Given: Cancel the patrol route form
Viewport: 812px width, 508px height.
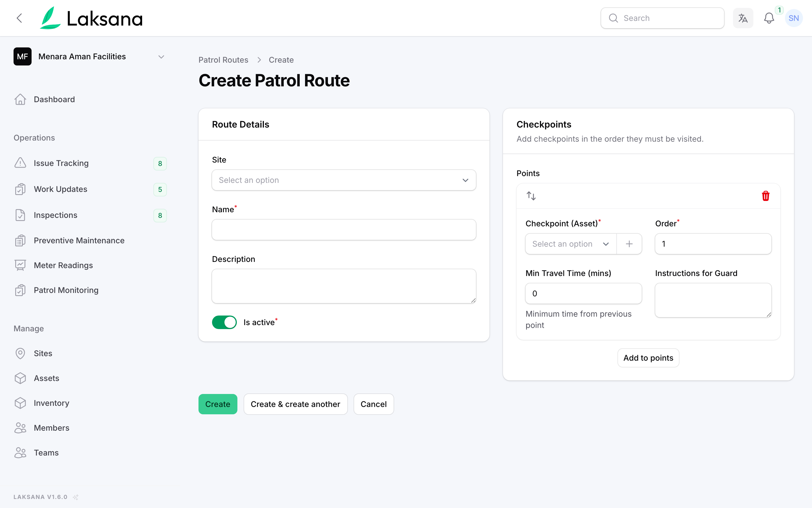Looking at the screenshot, I should [374, 404].
